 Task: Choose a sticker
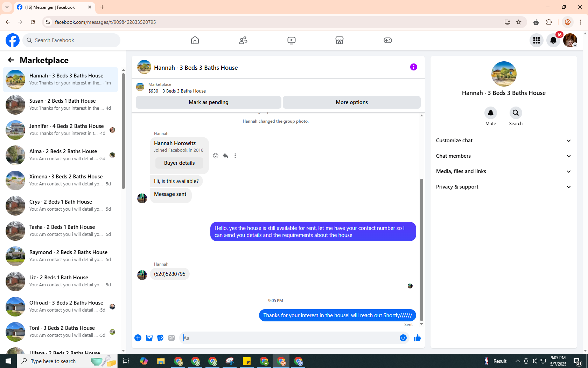160,338
